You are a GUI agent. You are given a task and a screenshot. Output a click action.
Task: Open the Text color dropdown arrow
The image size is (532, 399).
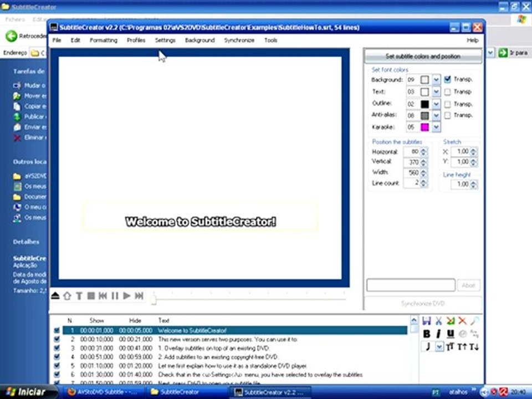pyautogui.click(x=436, y=92)
